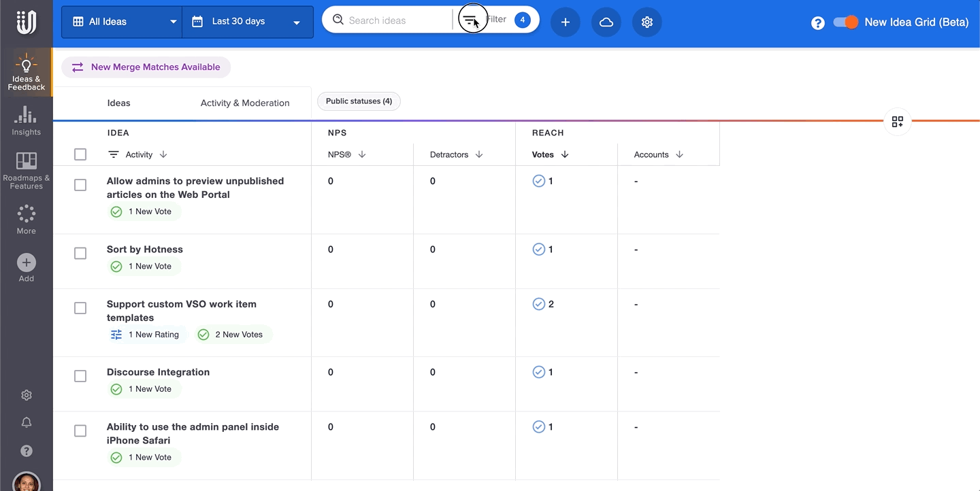The width and height of the screenshot is (980, 491).
Task: Open the Sort by Hotness idea
Action: point(145,249)
